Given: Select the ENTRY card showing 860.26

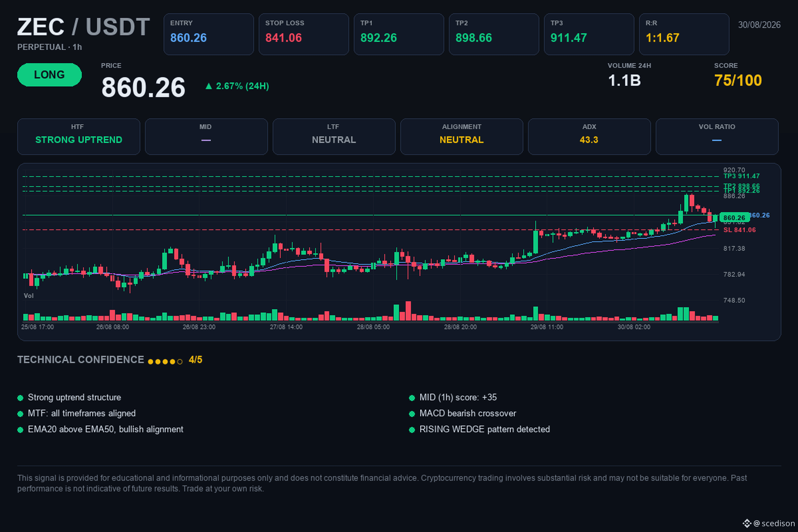Looking at the screenshot, I should [209, 34].
